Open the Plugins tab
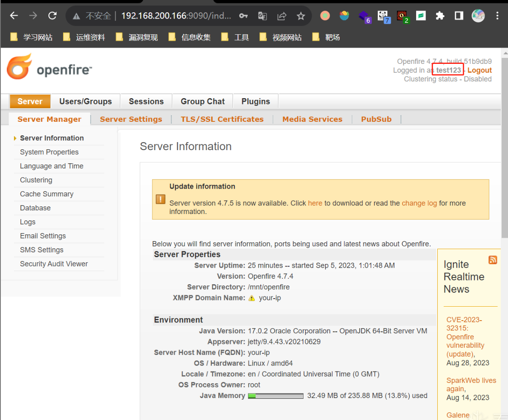Image resolution: width=508 pixels, height=420 pixels. [x=256, y=102]
